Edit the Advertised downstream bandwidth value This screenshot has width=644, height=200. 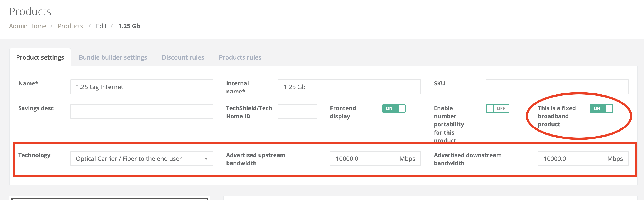coord(570,158)
